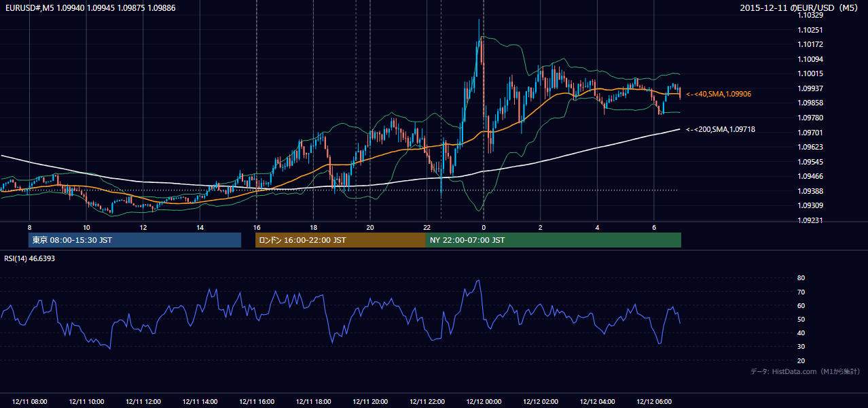Click hour tick 6 on price chart axis
This screenshot has width=868, height=408.
pos(654,226)
